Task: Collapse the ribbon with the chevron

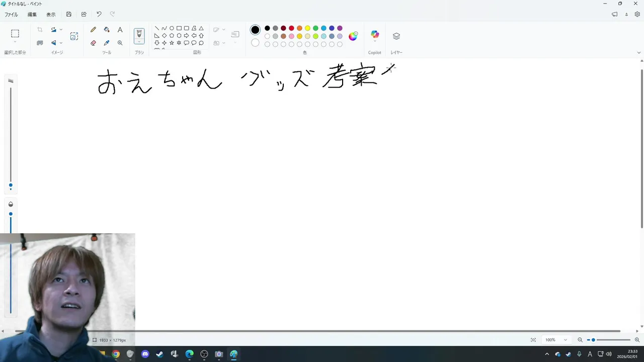Action: [x=639, y=52]
